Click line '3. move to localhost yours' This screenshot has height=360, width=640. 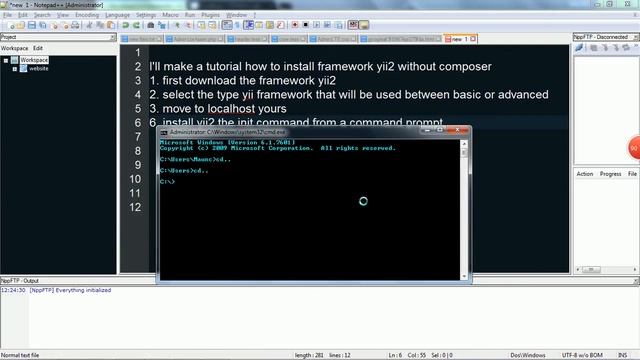click(x=218, y=109)
